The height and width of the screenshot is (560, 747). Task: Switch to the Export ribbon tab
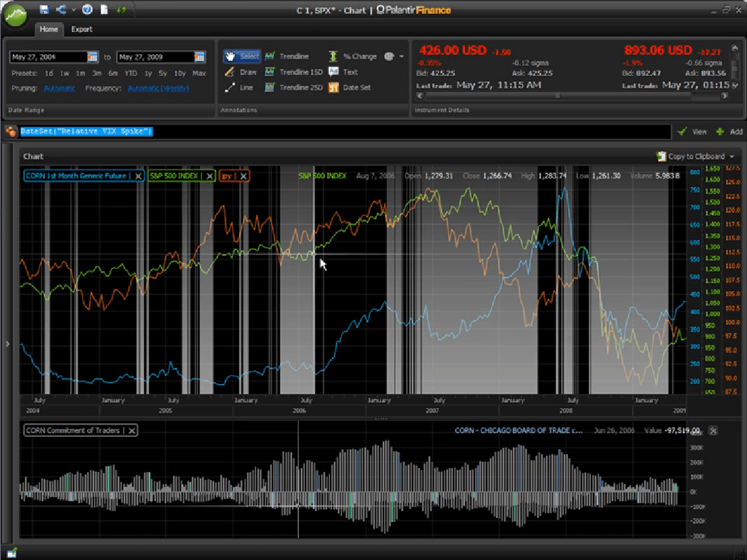pos(81,29)
